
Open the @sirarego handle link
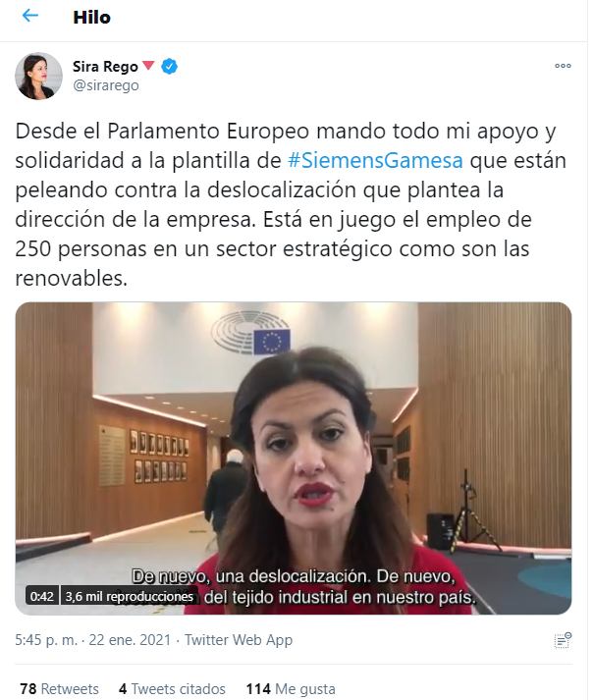tap(106, 85)
